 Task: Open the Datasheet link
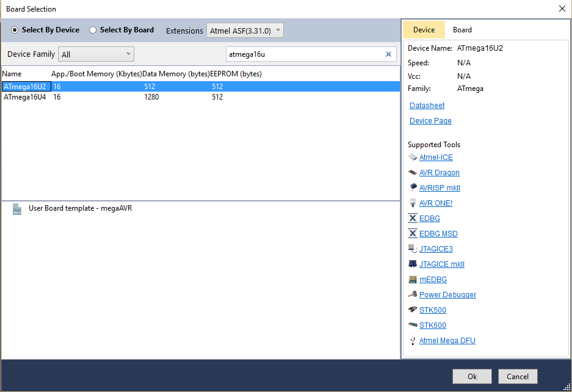427,106
